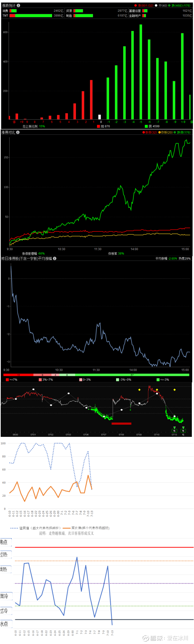Viewport: 194px width, 644px height.
Task: Click the red 阳 876 legend square
Action: [x=98, y=126]
